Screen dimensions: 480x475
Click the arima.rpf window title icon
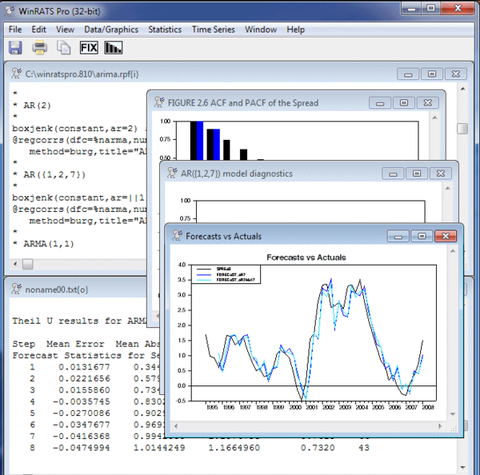coord(16,73)
